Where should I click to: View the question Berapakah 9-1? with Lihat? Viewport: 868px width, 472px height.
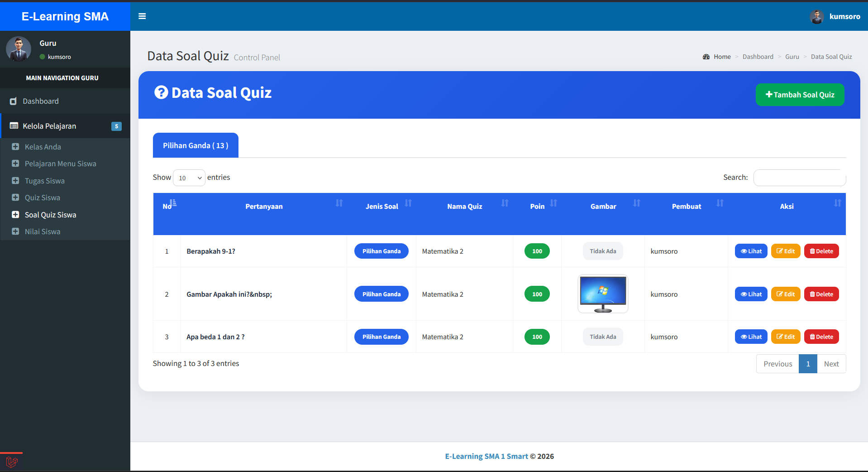click(x=751, y=251)
